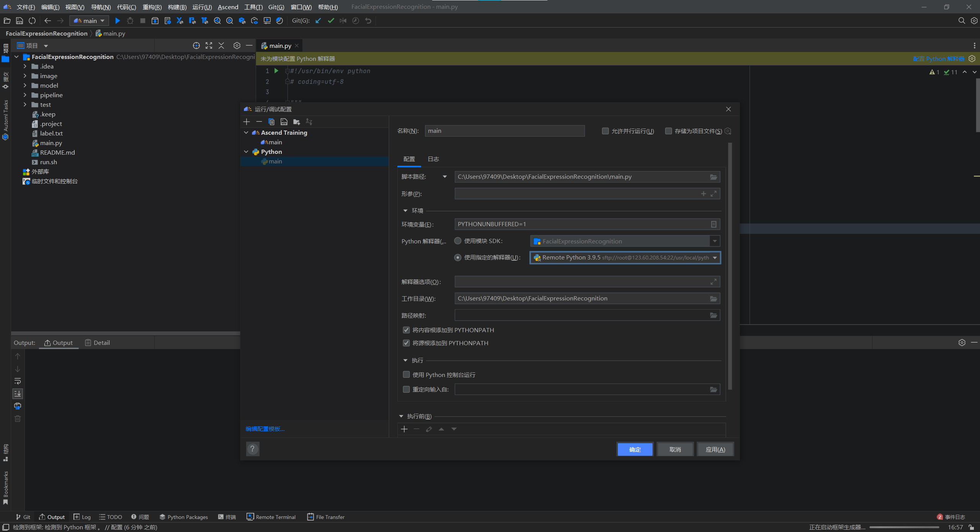This screenshot has height=532, width=980.
Task: Collapse the execution section triangle
Action: 405,360
